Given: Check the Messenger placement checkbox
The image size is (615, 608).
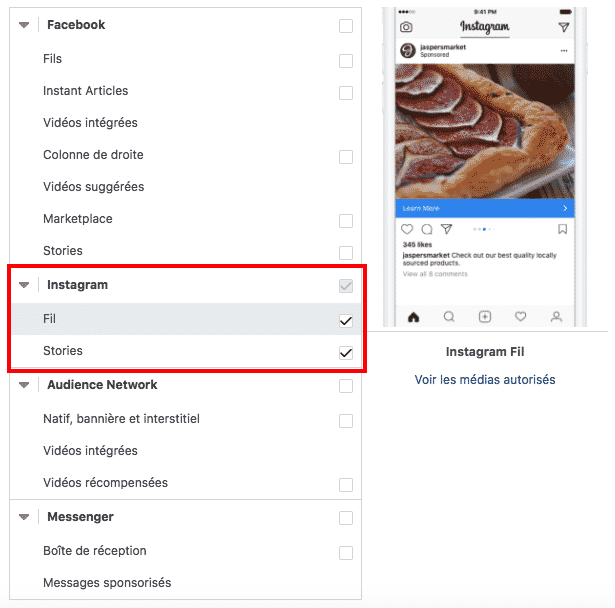Looking at the screenshot, I should 346,517.
